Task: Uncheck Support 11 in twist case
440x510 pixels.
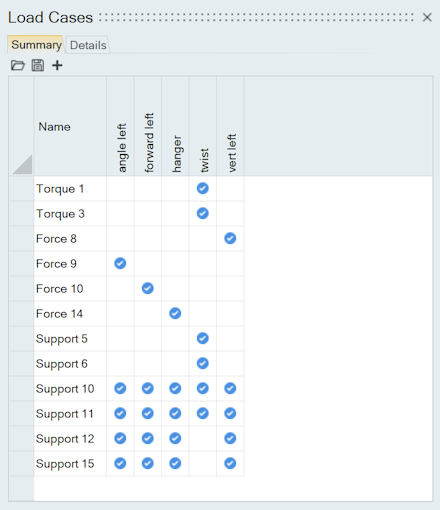Action: click(203, 413)
